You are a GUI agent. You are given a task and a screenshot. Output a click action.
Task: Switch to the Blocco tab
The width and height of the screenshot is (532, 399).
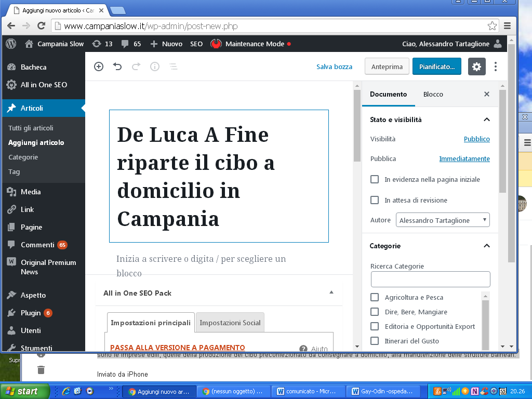coord(433,94)
